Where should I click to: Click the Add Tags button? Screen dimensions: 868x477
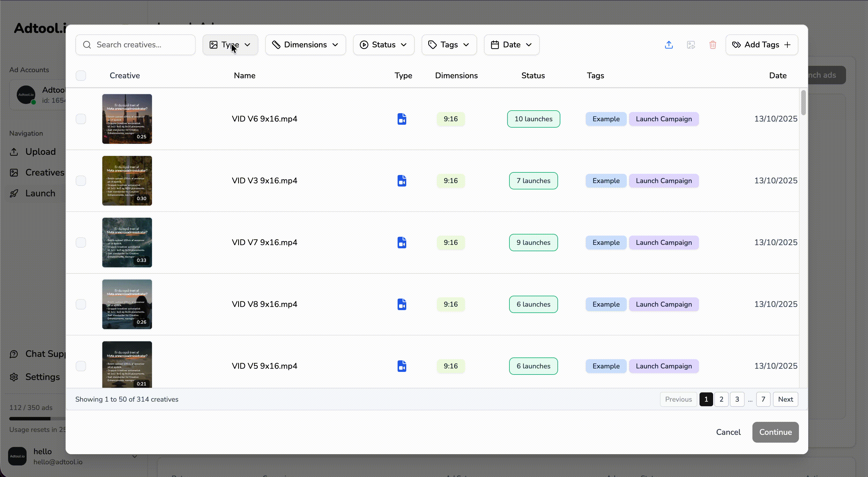pyautogui.click(x=761, y=44)
